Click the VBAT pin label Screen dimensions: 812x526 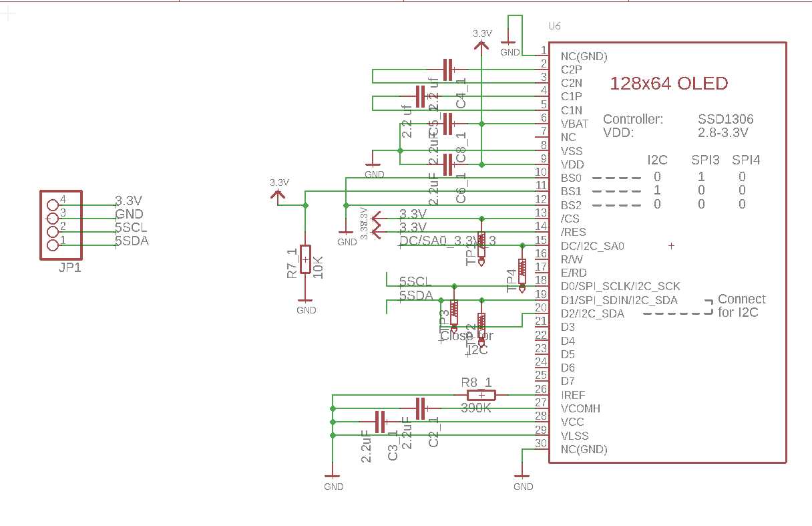575,124
